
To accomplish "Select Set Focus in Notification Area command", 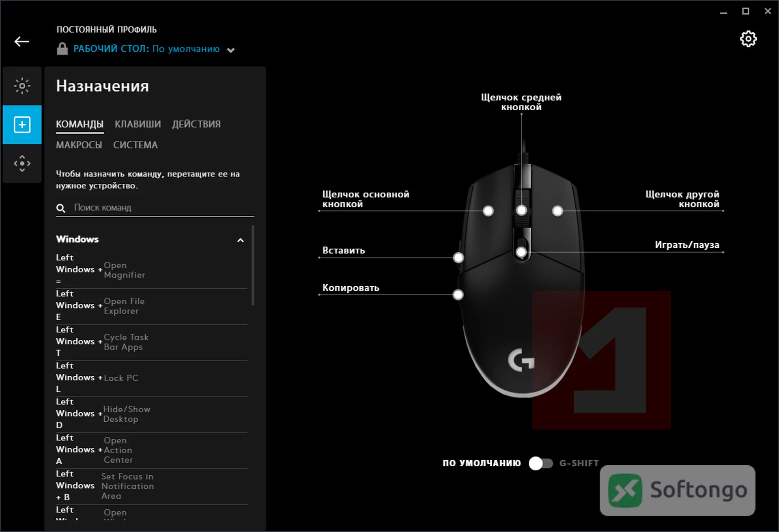I will click(x=152, y=486).
